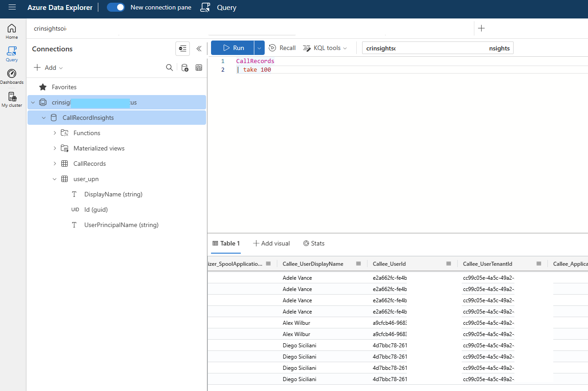The height and width of the screenshot is (391, 588).
Task: Expand the Materialized views folder
Action: click(55, 148)
